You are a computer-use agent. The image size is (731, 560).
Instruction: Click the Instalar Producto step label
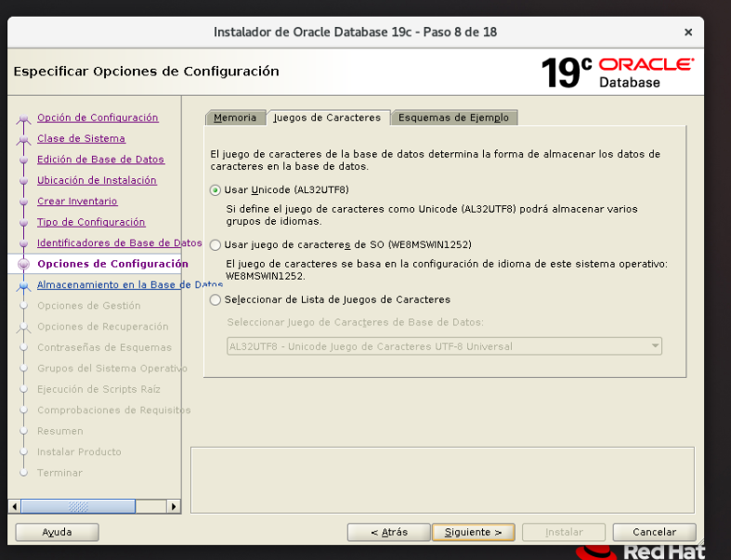point(79,452)
